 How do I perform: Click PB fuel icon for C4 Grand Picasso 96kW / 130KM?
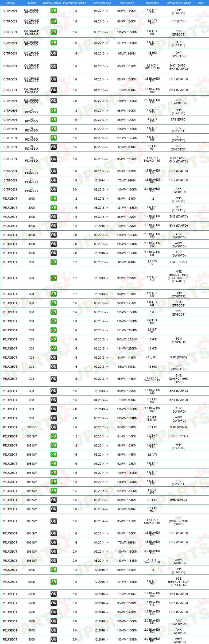coord(54,11)
